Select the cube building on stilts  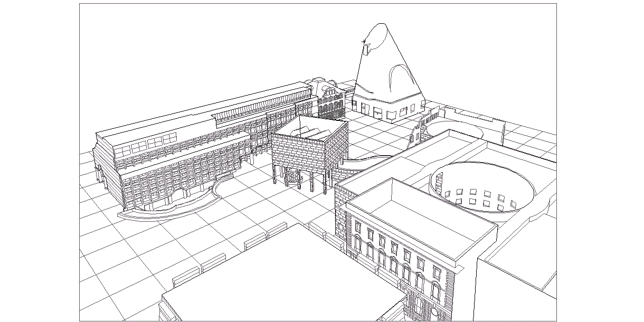pyautogui.click(x=309, y=153)
